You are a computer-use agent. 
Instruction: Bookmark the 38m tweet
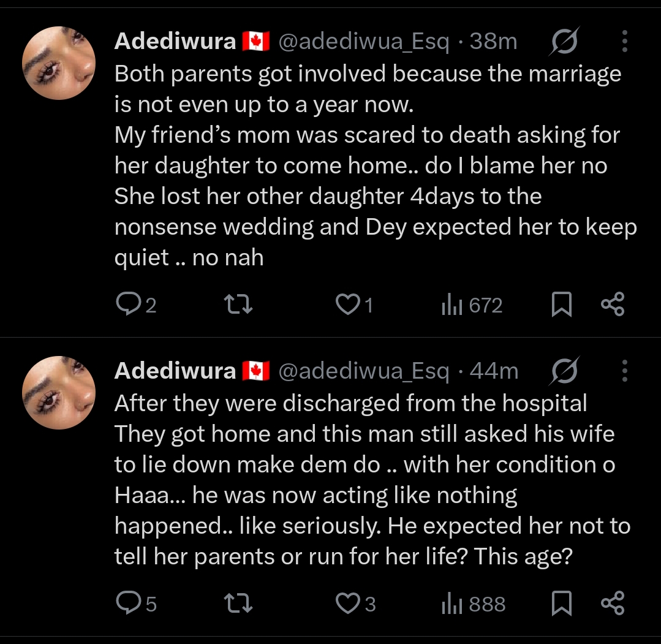point(561,305)
